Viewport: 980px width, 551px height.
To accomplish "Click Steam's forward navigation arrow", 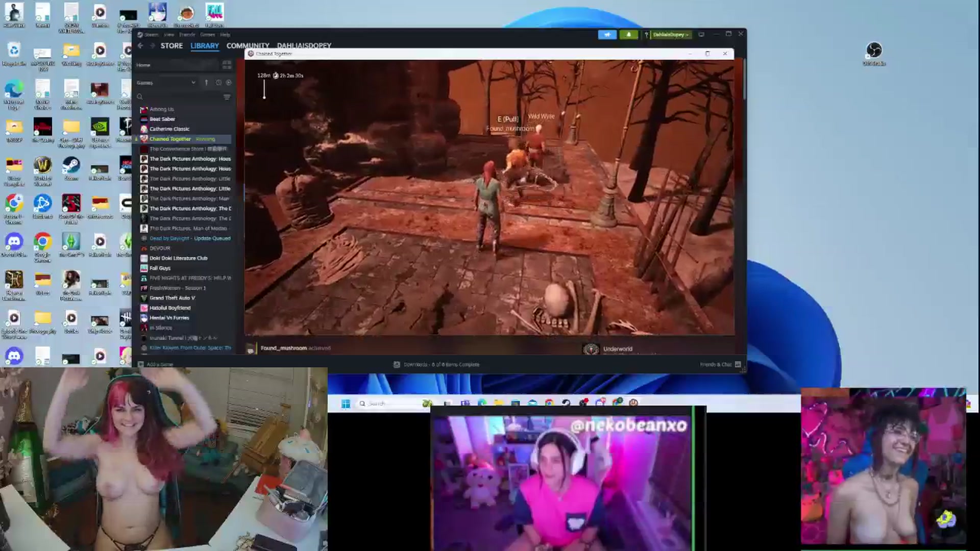I will [152, 46].
